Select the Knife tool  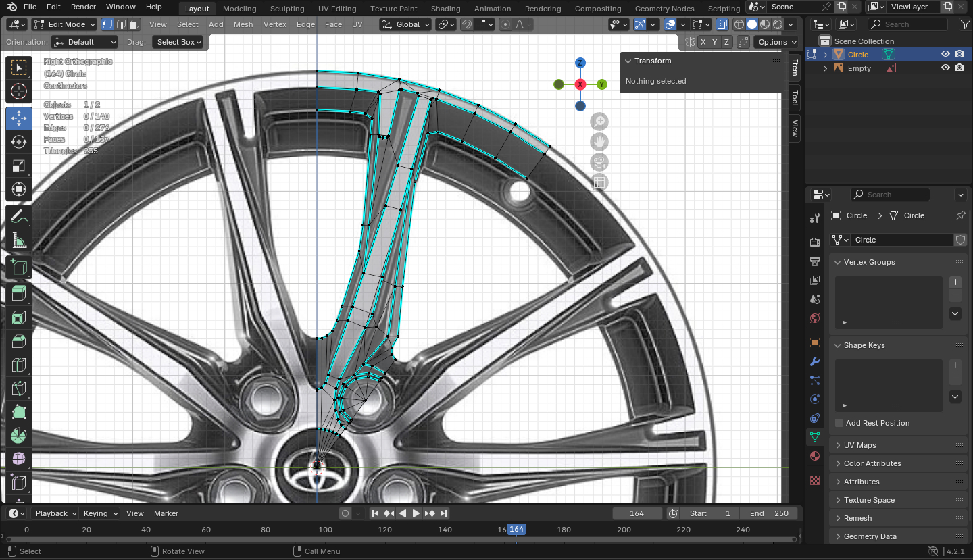[19, 389]
